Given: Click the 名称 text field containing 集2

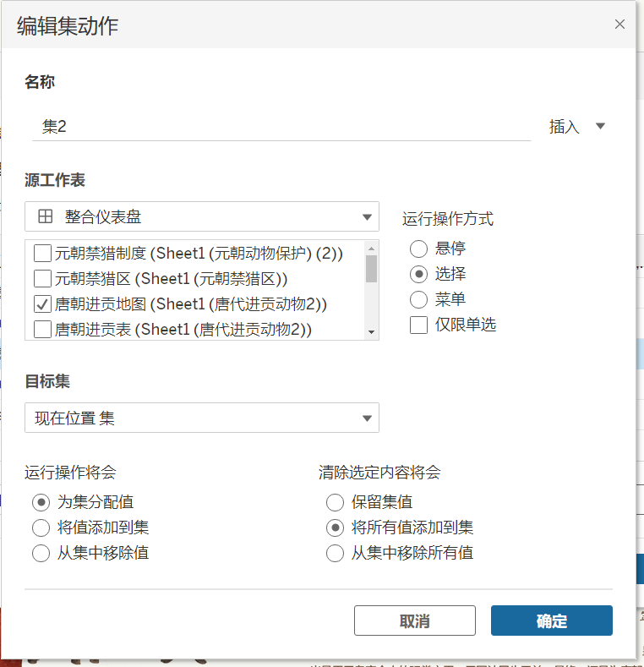Looking at the screenshot, I should (x=279, y=127).
